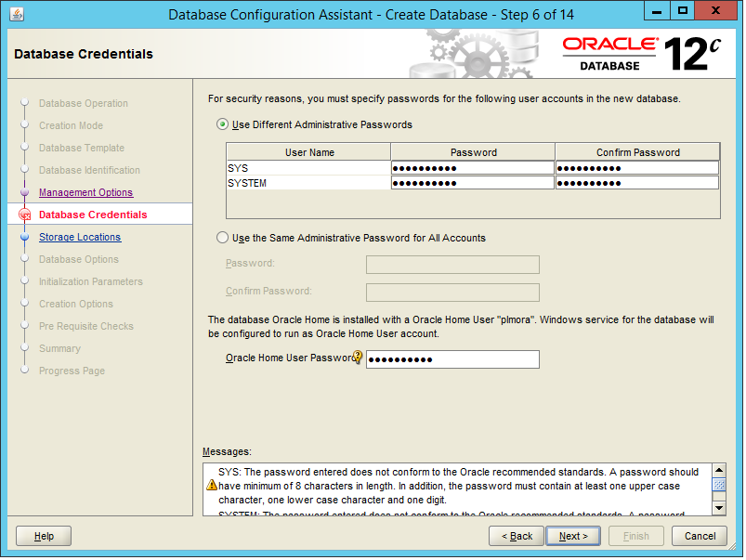Viewport: 746px width, 560px height.
Task: Open the Management Options step link
Action: (86, 192)
